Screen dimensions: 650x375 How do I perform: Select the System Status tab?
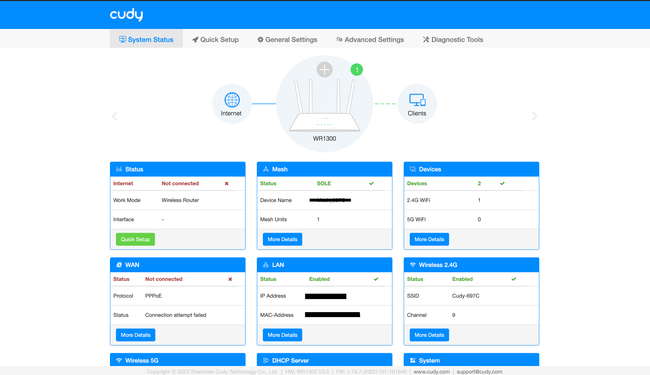(146, 39)
